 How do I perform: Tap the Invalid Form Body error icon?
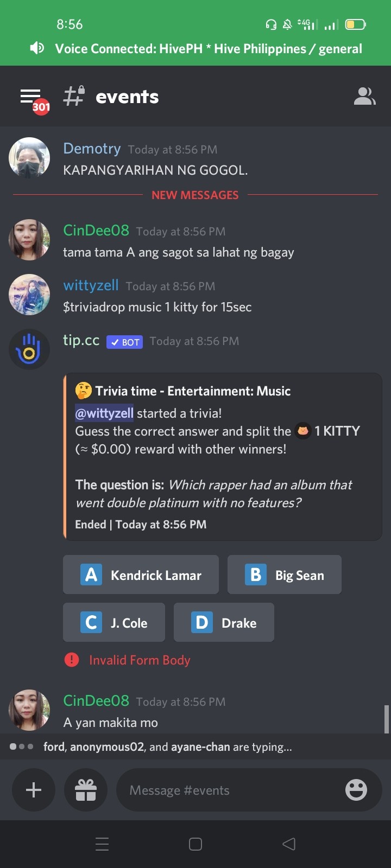(x=72, y=660)
